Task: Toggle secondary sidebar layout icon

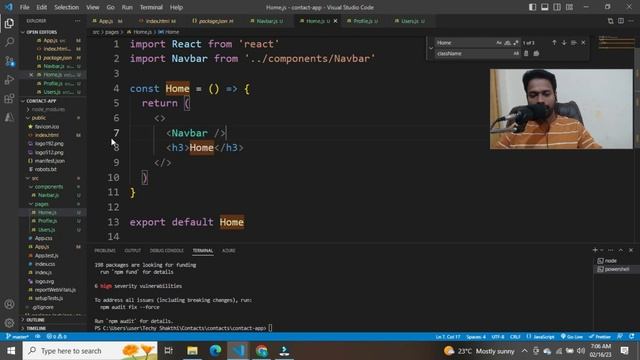Action: click(x=557, y=7)
